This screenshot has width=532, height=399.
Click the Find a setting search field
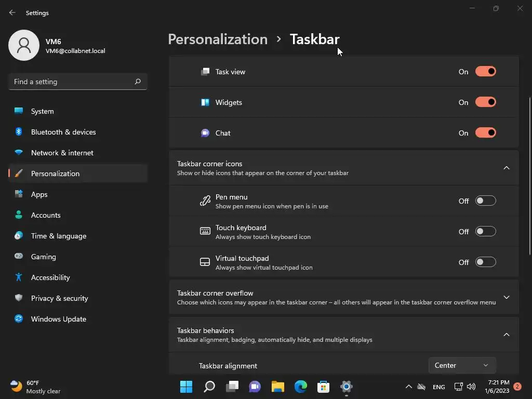78,82
